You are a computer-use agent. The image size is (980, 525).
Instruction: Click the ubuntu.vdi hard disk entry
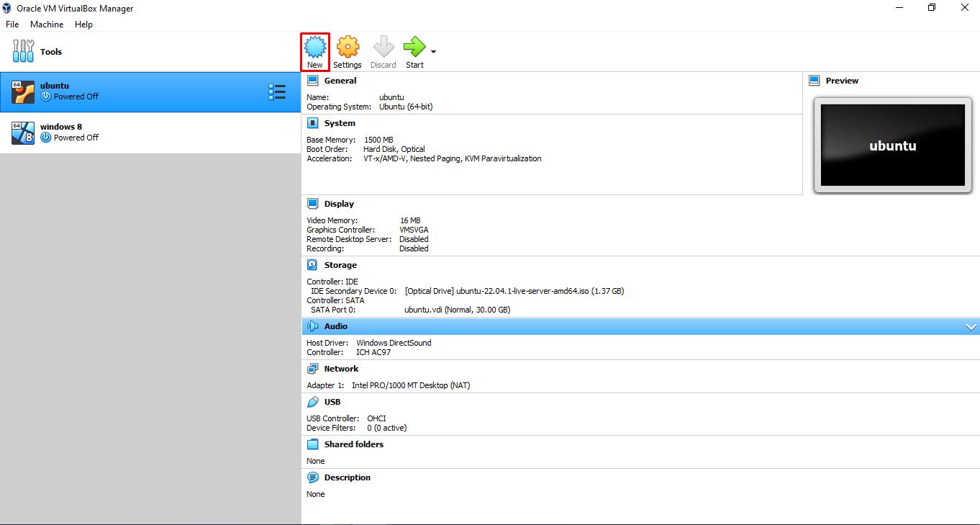458,310
